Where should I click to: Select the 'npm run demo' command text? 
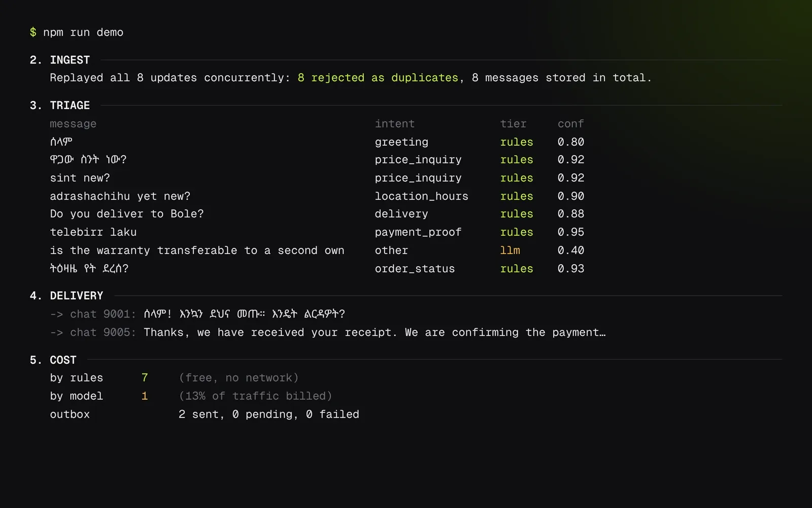click(83, 33)
